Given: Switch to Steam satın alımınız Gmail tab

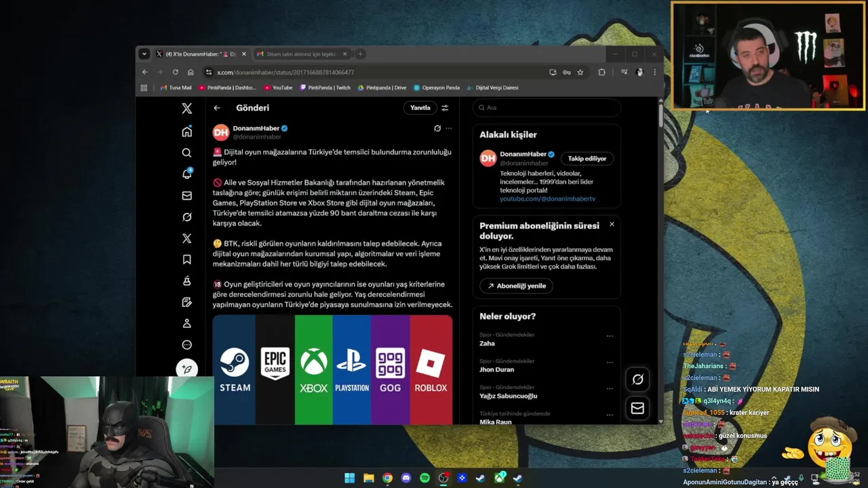Looking at the screenshot, I should point(300,54).
